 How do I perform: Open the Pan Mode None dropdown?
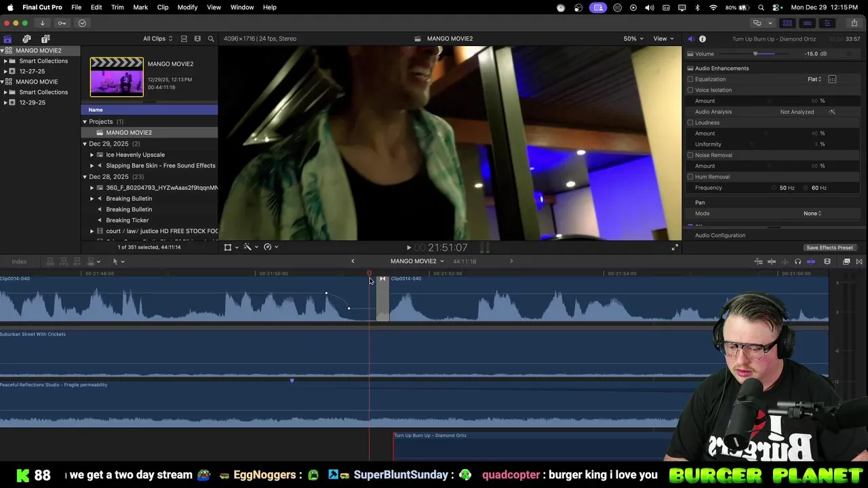(x=812, y=213)
